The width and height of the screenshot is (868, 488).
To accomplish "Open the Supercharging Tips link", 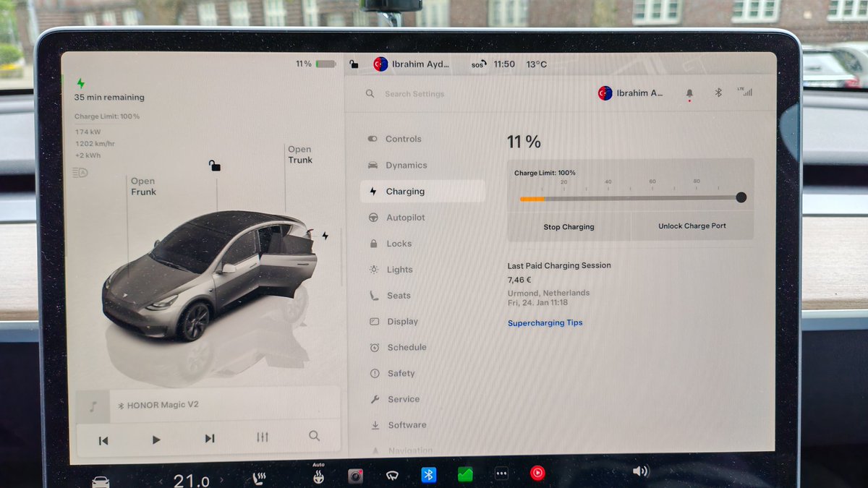I will coord(545,322).
